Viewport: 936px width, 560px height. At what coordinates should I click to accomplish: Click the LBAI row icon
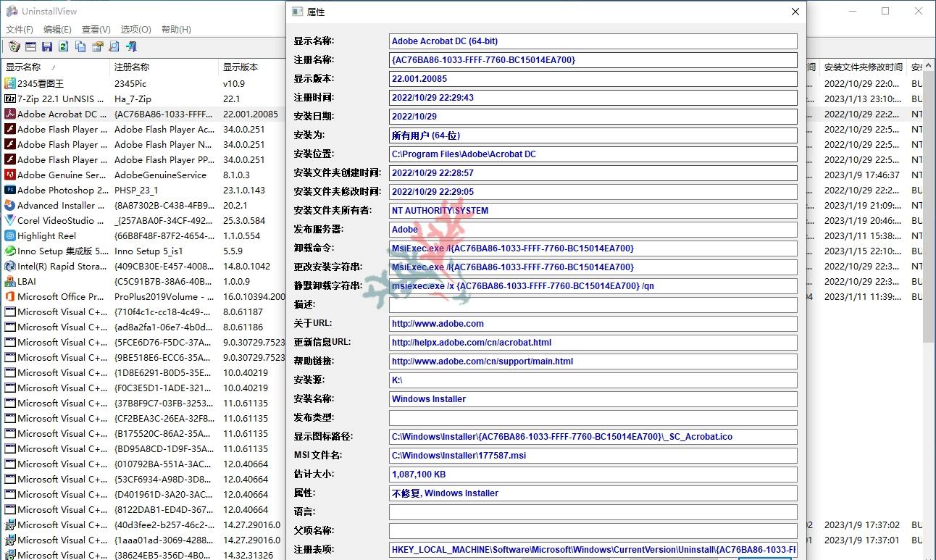pos(10,281)
